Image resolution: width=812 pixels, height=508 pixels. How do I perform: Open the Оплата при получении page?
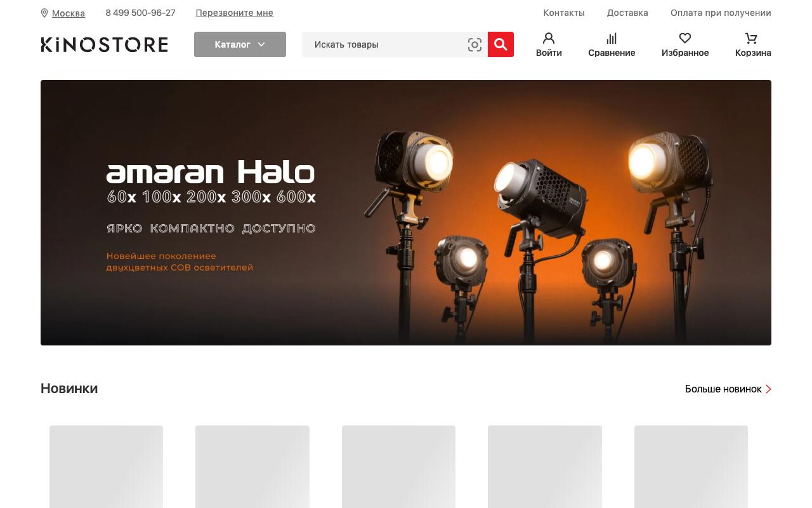(721, 13)
